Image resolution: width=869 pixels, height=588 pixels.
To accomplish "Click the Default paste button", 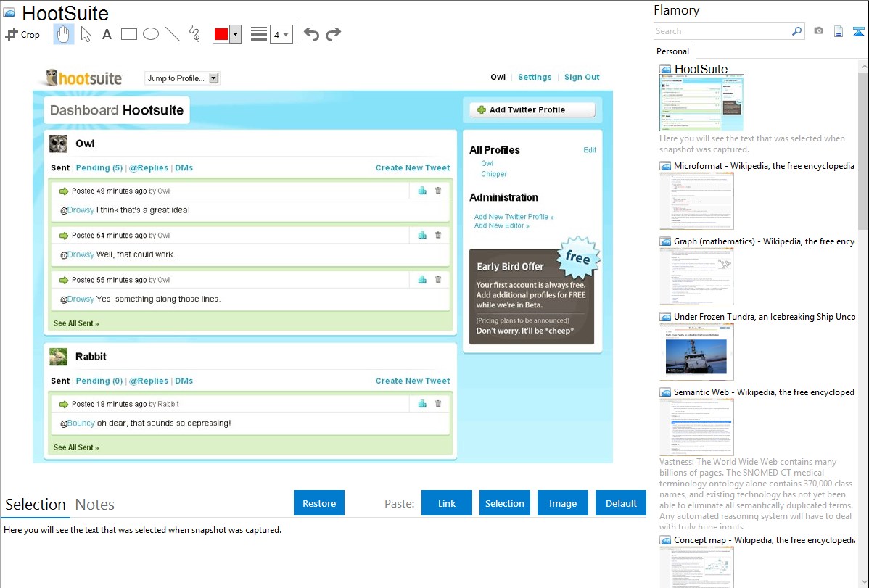I will coord(621,503).
